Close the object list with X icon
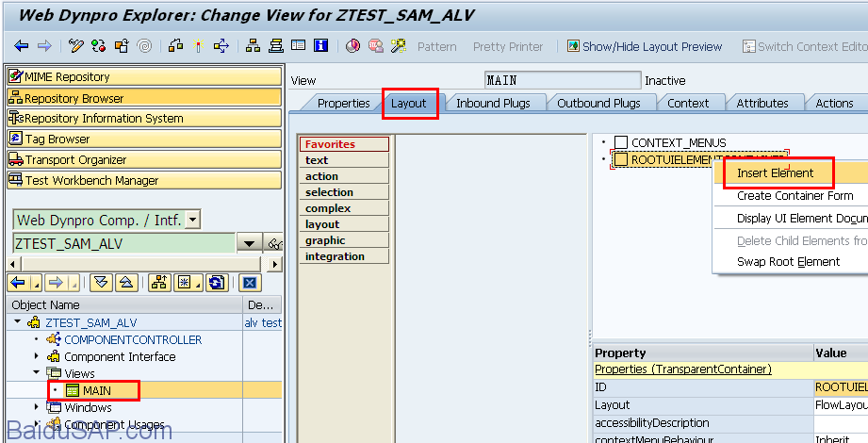The image size is (868, 443). pos(249,282)
